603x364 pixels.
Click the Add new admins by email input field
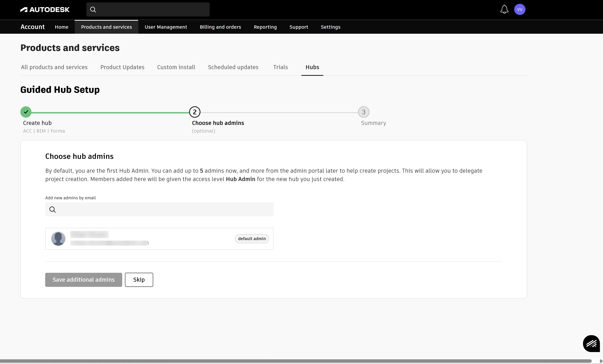[159, 209]
